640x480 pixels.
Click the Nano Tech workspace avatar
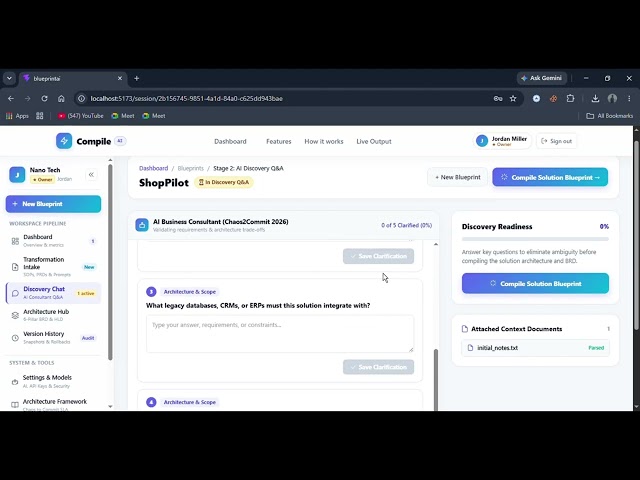click(x=17, y=175)
